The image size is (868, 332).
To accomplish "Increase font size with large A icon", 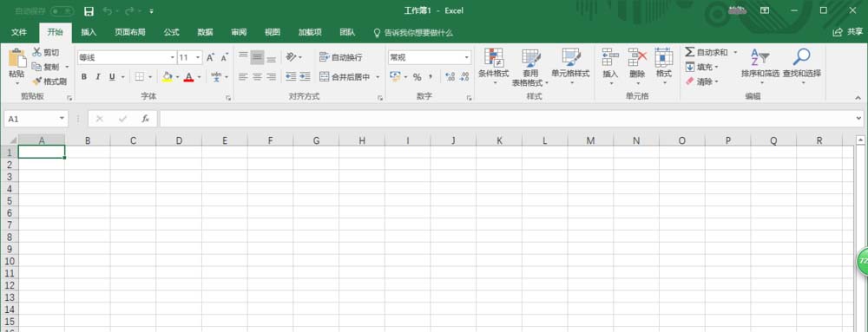I will click(x=210, y=57).
